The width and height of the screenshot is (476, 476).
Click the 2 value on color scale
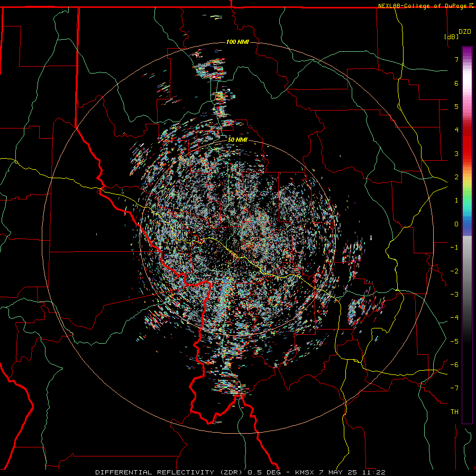click(x=456, y=177)
